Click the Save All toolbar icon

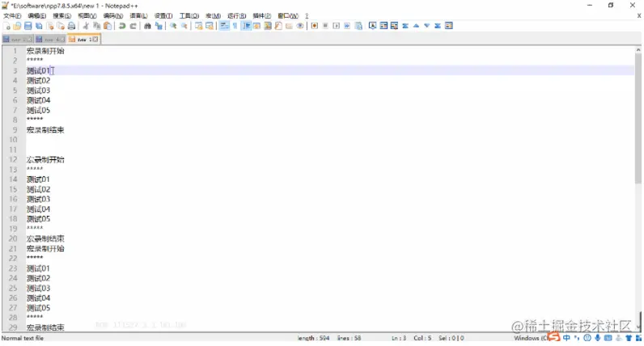[x=39, y=26]
